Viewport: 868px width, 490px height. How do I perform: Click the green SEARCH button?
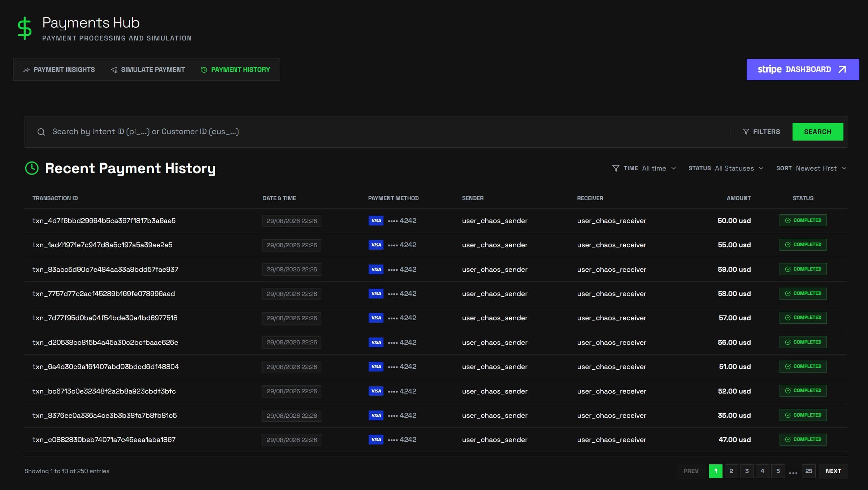coord(818,132)
